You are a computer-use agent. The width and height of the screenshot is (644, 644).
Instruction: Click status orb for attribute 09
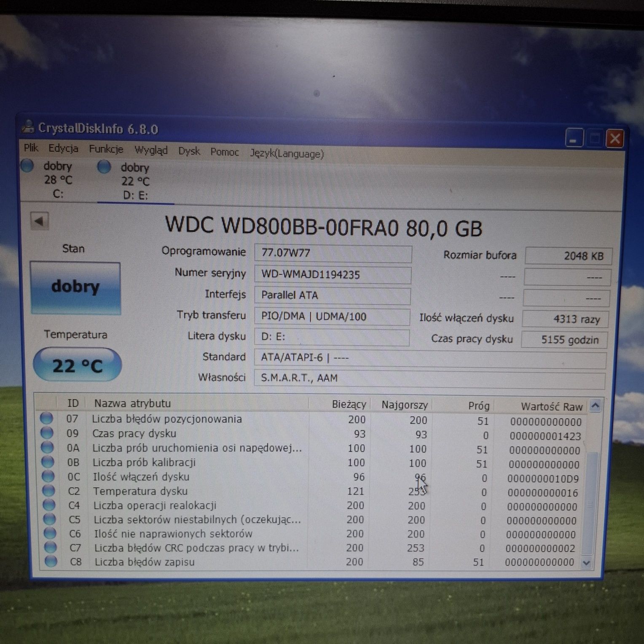pos(47,433)
